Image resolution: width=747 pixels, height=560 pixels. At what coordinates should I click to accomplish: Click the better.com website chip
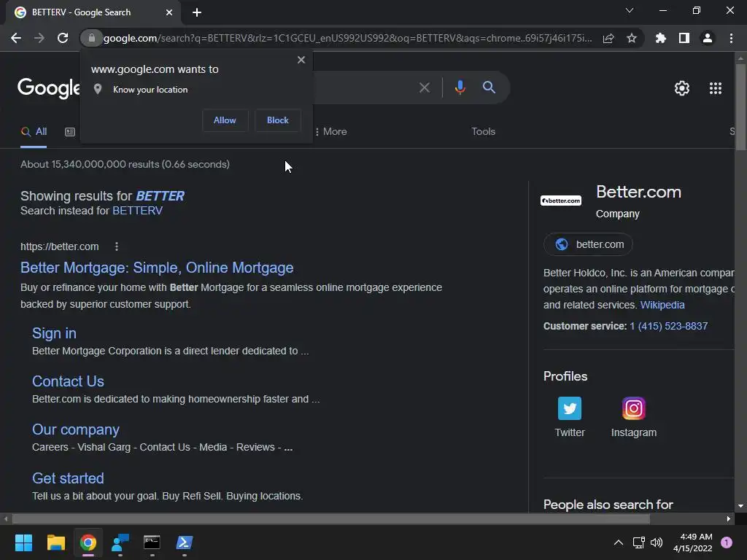point(588,244)
